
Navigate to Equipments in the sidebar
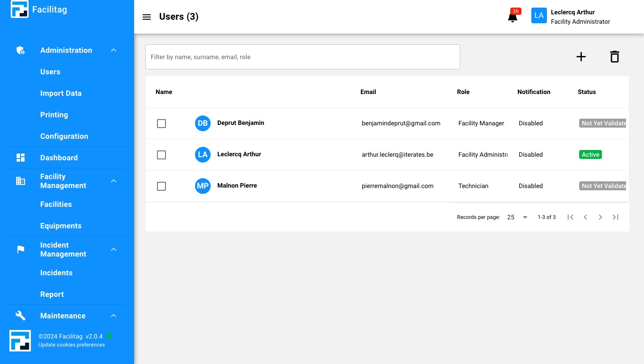(61, 226)
